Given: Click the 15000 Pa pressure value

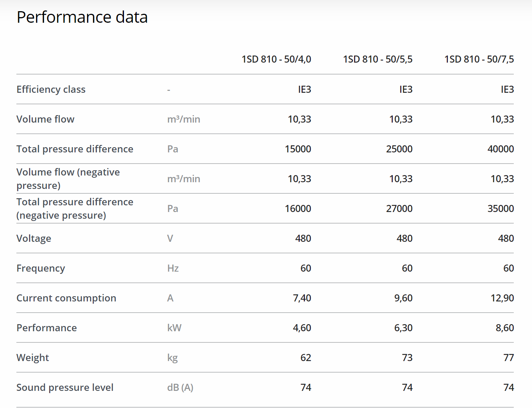Looking at the screenshot, I should (298, 149).
